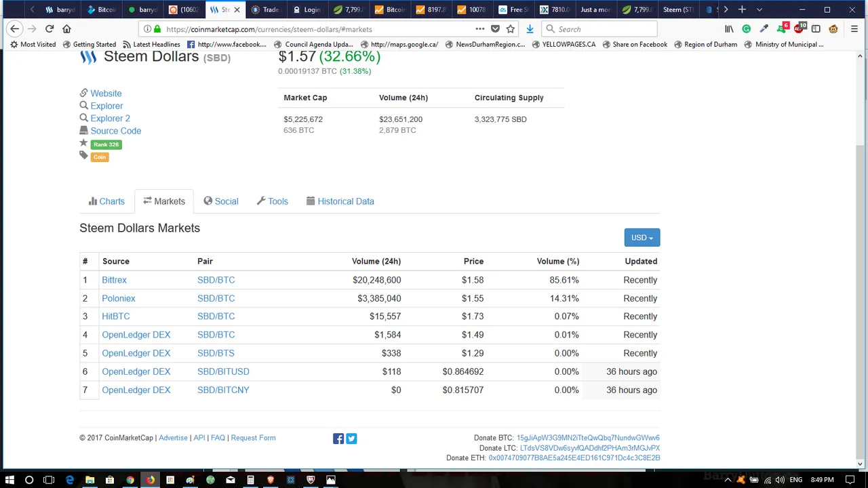Open the SBD/BITCNY pair link

(223, 390)
